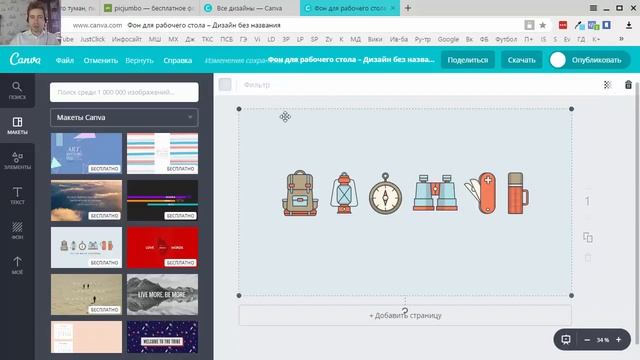Screen dimensions: 640x360
Task: Click the red extension icon in address bar
Action: coord(563,25)
